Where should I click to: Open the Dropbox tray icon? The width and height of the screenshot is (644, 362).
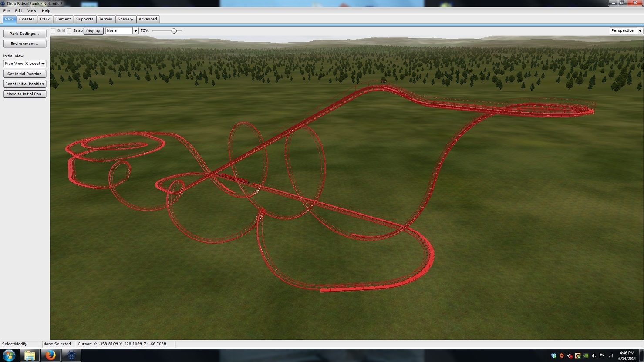tap(553, 355)
